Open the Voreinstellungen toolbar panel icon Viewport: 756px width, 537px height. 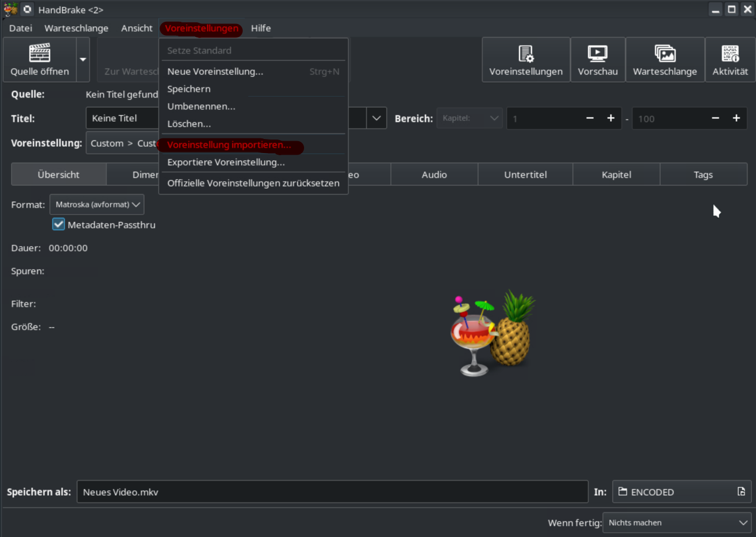coord(526,54)
